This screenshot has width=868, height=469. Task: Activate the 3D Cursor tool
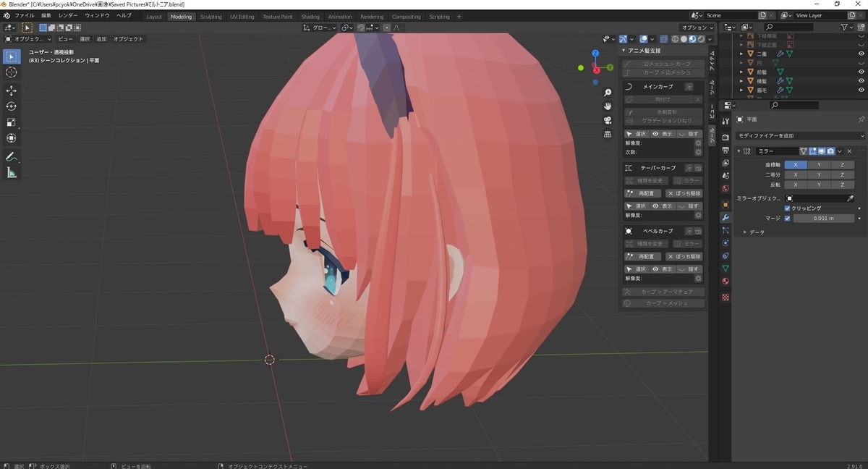tap(12, 72)
